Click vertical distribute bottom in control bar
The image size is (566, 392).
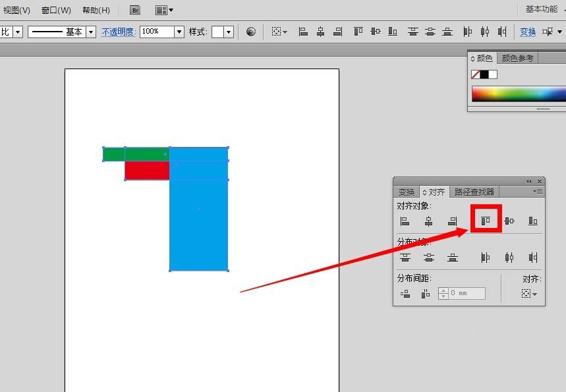click(447, 32)
